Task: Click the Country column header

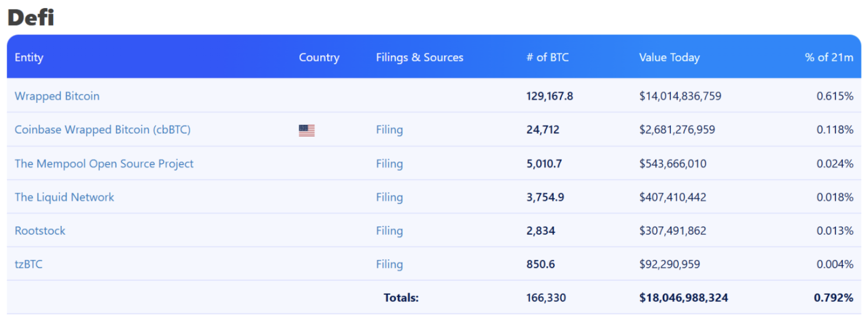Action: click(319, 57)
